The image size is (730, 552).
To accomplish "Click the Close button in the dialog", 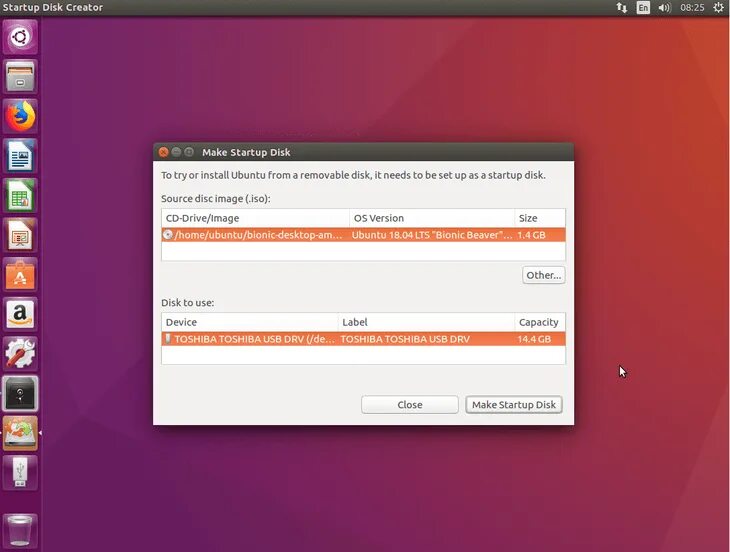I will (410, 404).
